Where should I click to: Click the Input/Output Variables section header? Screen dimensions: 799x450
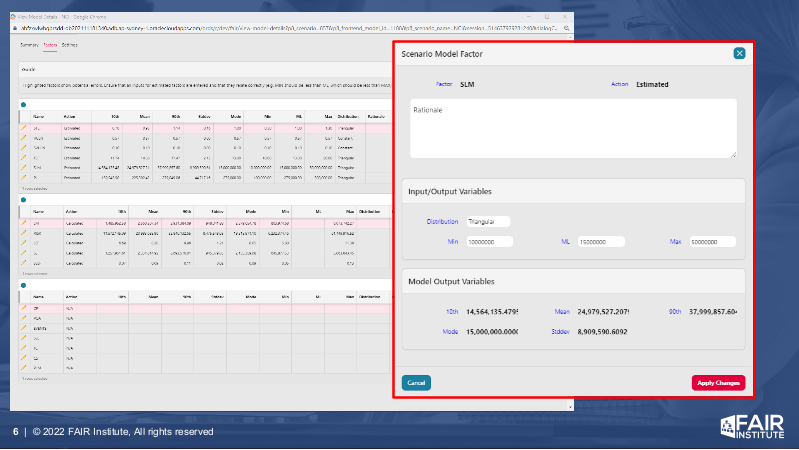573,192
